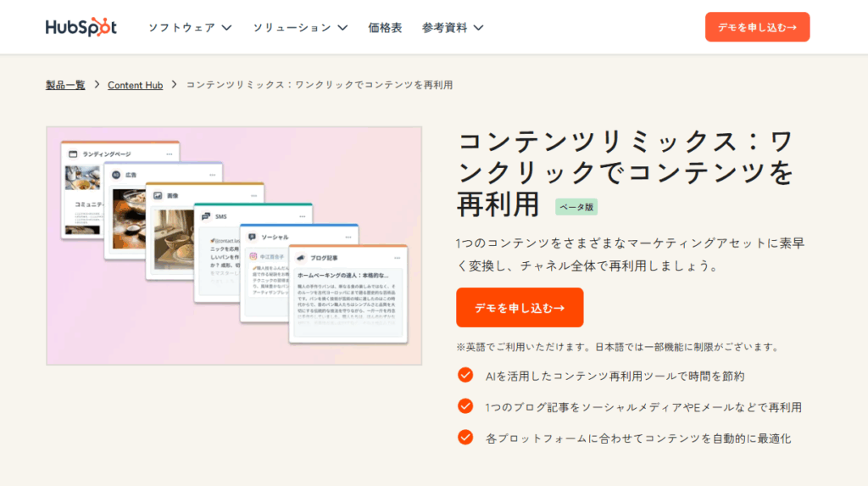Go to 製品一覧 breadcrumb link

pos(65,85)
